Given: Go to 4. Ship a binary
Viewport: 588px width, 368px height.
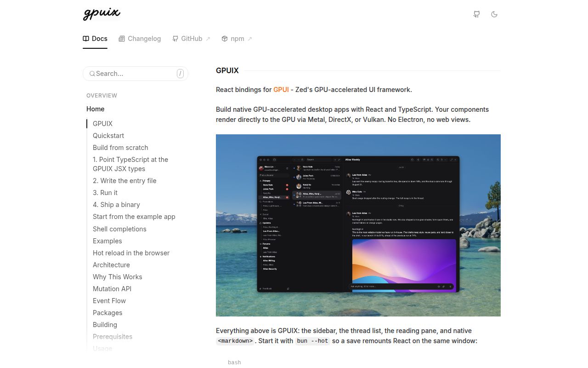Looking at the screenshot, I should [116, 205].
